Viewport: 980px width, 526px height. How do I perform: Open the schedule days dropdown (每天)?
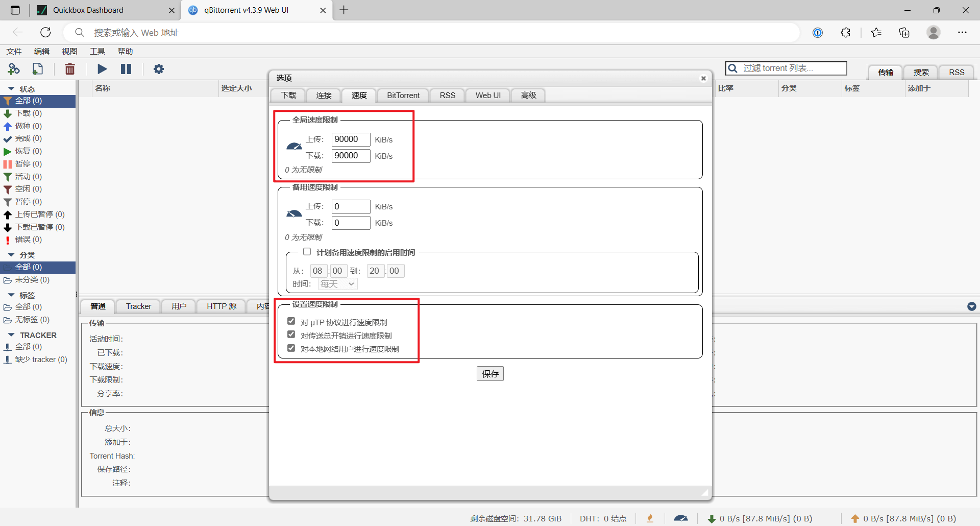pos(337,284)
